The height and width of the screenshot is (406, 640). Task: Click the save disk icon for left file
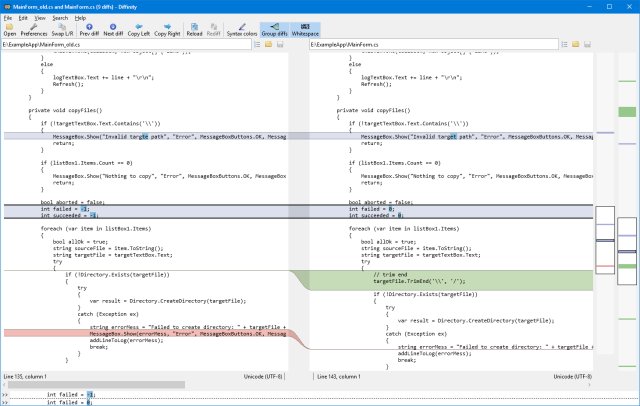[280, 44]
